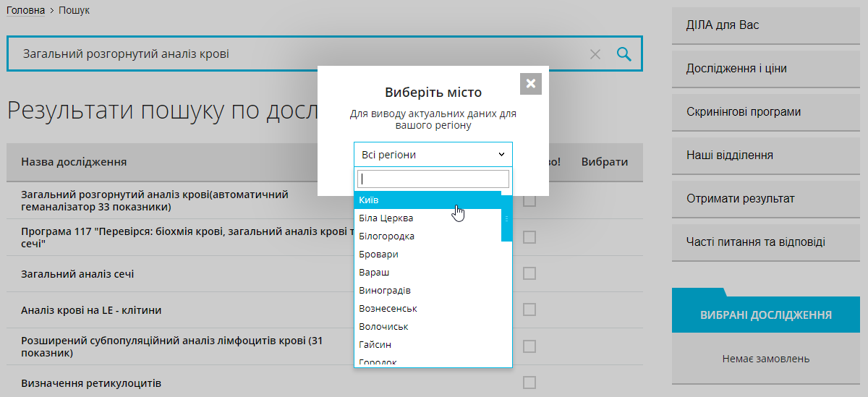Open the 'Всі регіони' dropdown arrow
The height and width of the screenshot is (397, 868).
coord(501,155)
